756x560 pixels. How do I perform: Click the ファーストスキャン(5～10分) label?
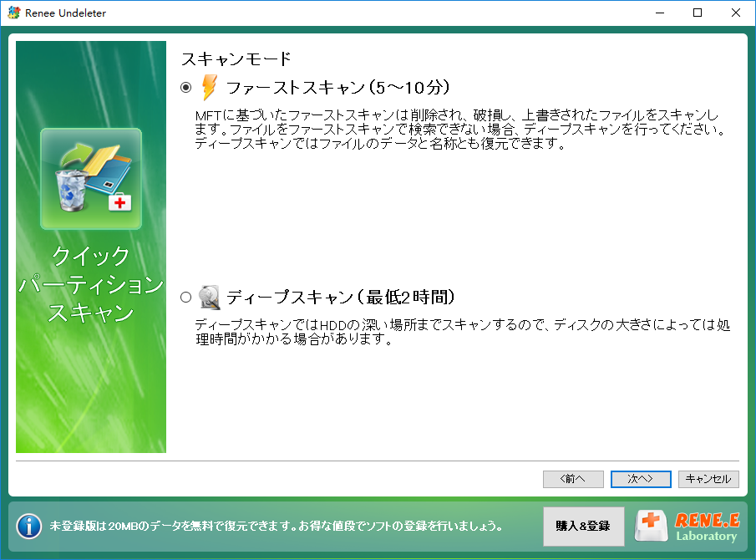coord(338,88)
